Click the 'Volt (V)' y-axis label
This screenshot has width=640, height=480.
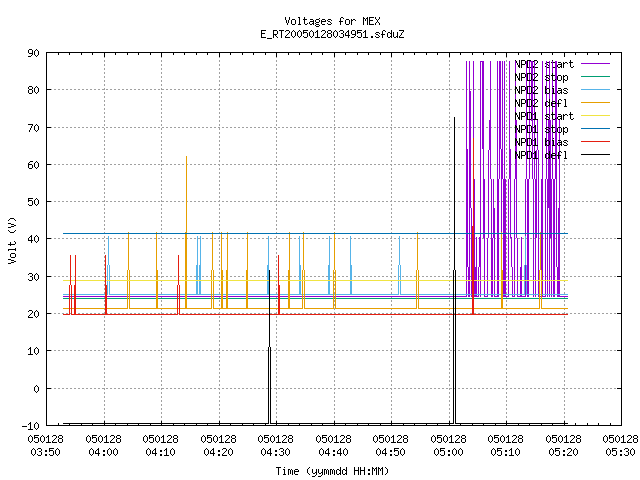click(12, 240)
